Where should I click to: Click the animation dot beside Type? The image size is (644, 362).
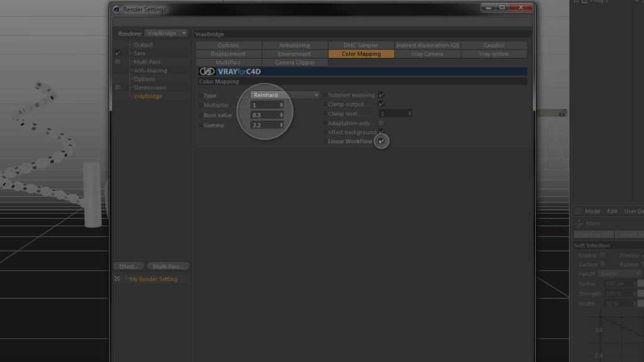click(x=201, y=96)
